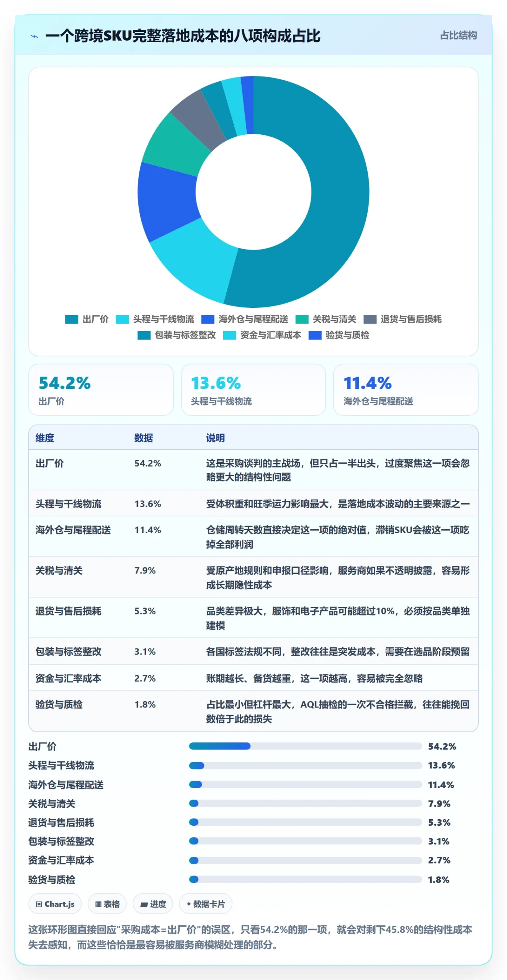Select the Chart.js tag chip
This screenshot has width=507, height=980.
[55, 904]
